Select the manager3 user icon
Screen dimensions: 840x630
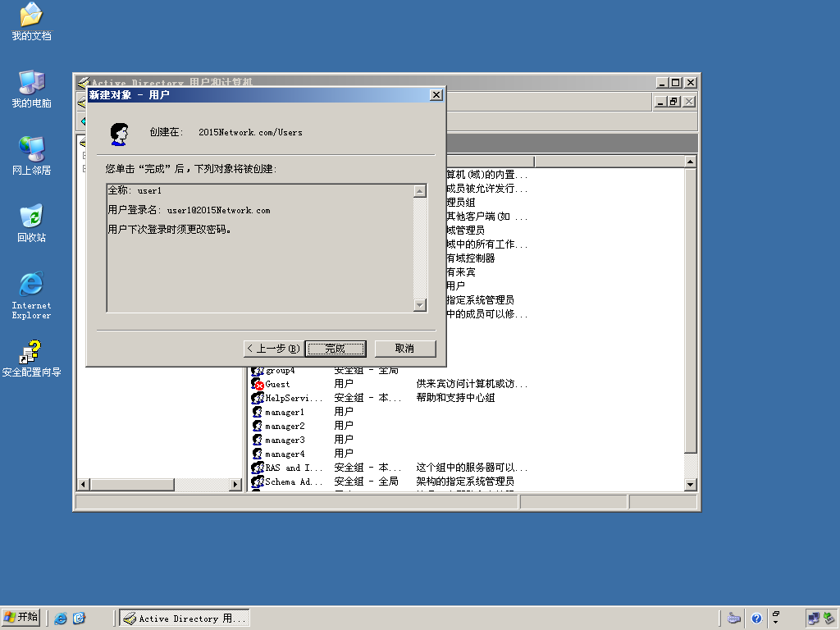(258, 440)
